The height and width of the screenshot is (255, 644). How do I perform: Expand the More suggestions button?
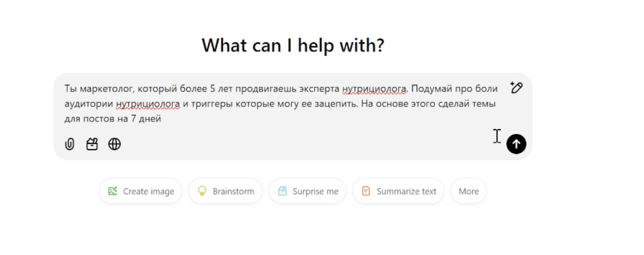click(x=469, y=191)
